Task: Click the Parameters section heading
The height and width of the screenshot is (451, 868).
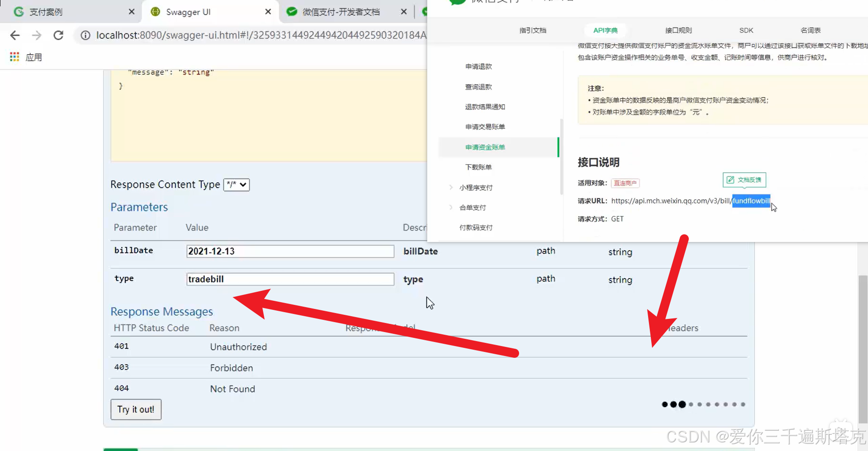Action: (x=139, y=207)
